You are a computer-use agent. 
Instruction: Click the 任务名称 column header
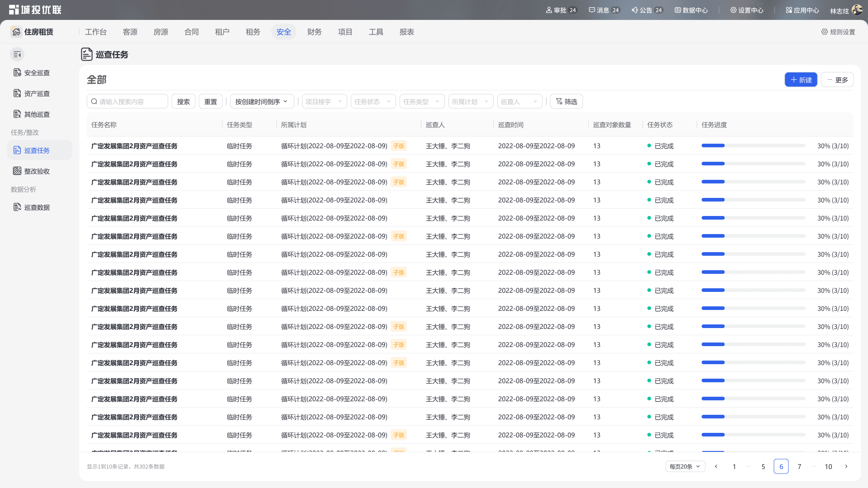point(104,125)
